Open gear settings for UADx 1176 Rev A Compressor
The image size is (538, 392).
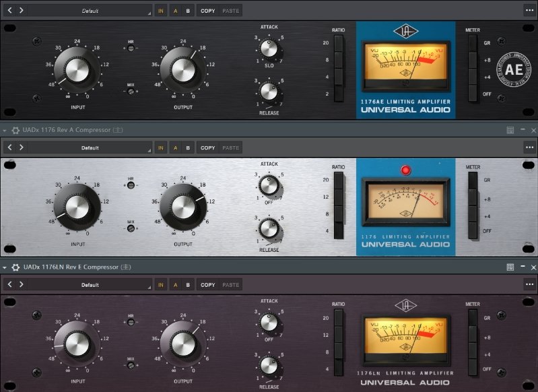pyautogui.click(x=15, y=130)
